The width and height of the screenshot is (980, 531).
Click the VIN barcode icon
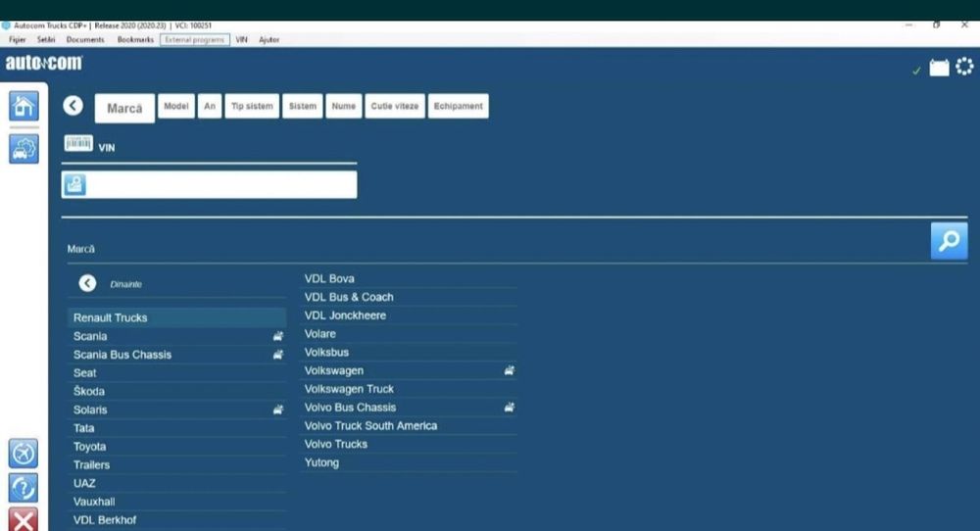(x=78, y=144)
